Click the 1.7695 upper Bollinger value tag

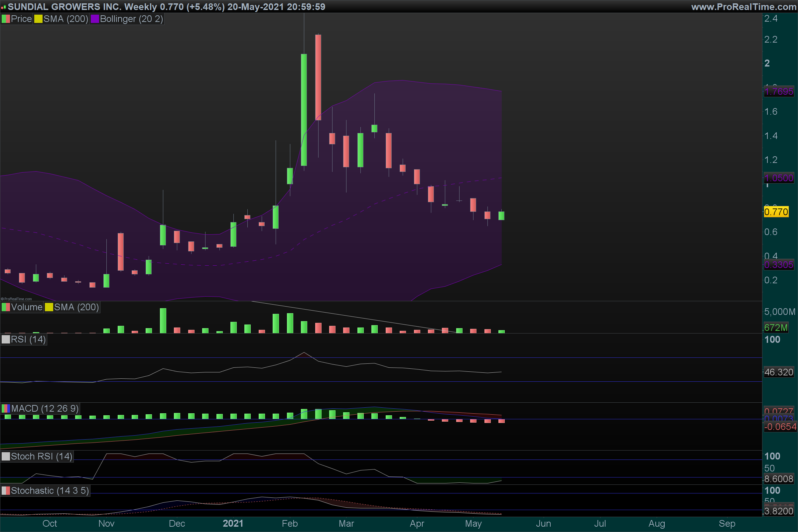pyautogui.click(x=779, y=92)
